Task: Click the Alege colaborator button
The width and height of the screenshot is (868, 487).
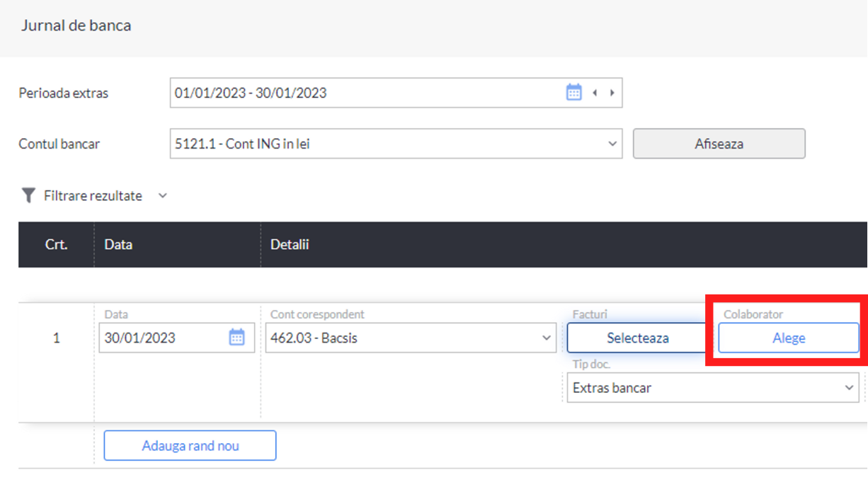Action: click(x=789, y=338)
